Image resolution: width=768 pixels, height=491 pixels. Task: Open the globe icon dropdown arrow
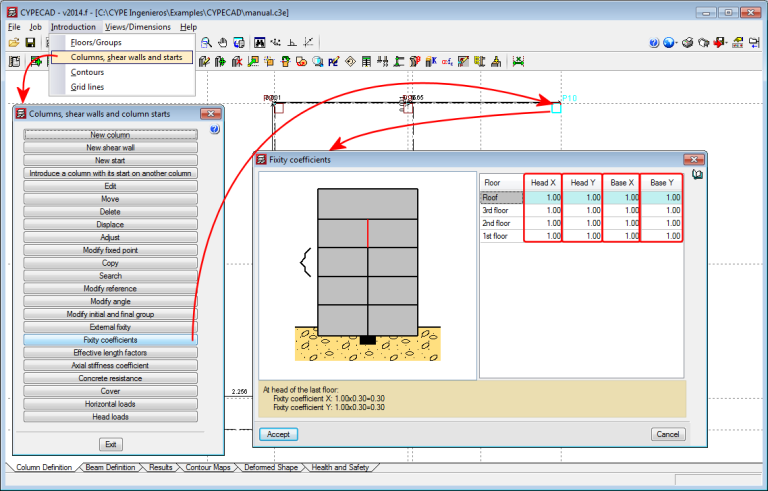click(676, 43)
